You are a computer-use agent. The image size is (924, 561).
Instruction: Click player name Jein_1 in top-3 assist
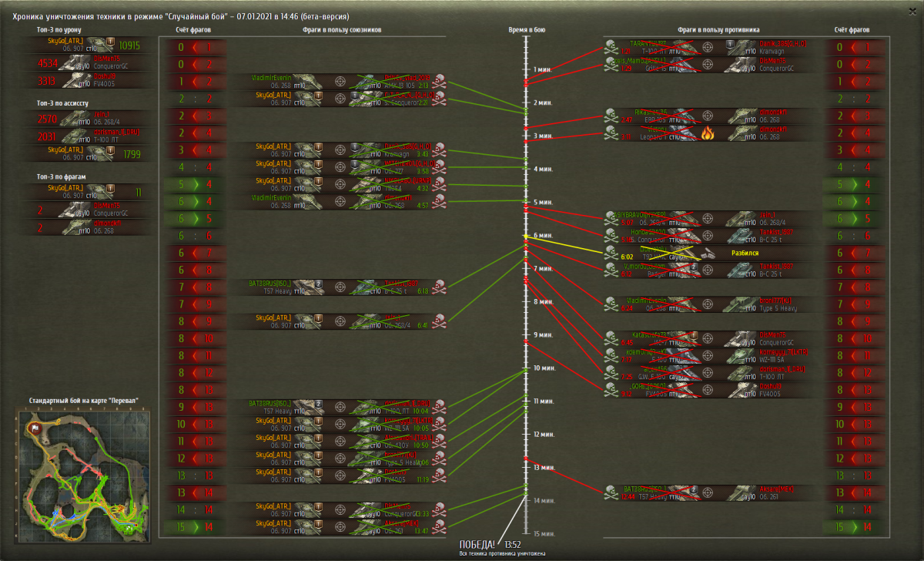tap(102, 113)
